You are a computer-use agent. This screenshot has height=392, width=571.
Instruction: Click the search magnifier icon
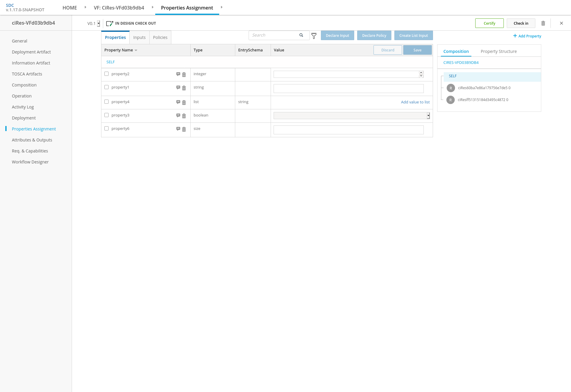tap(301, 35)
